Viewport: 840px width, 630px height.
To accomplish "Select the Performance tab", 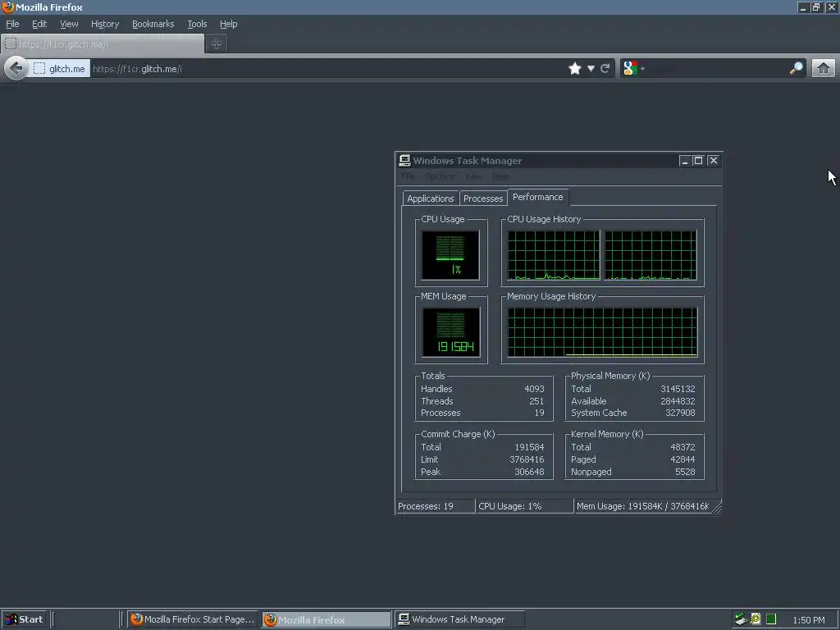I will click(538, 197).
